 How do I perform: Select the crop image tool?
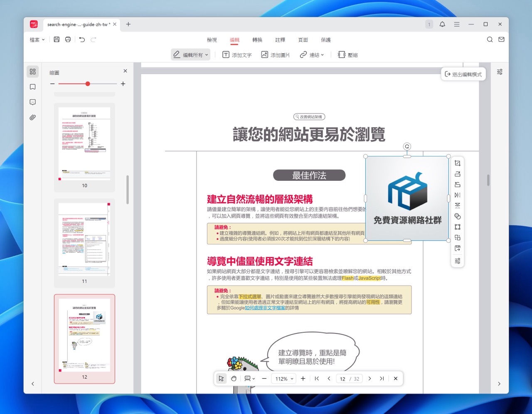click(457, 163)
